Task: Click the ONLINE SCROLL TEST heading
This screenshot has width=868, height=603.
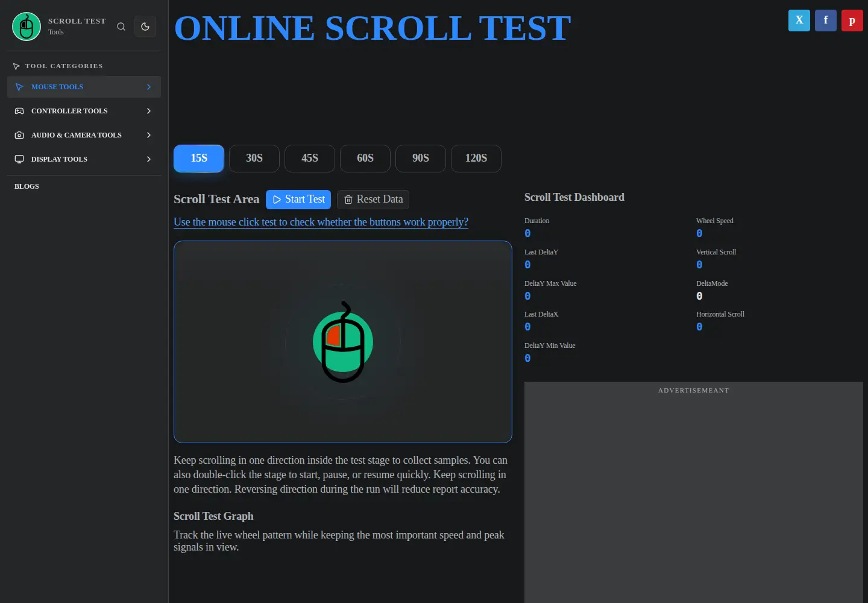Action: click(x=373, y=28)
